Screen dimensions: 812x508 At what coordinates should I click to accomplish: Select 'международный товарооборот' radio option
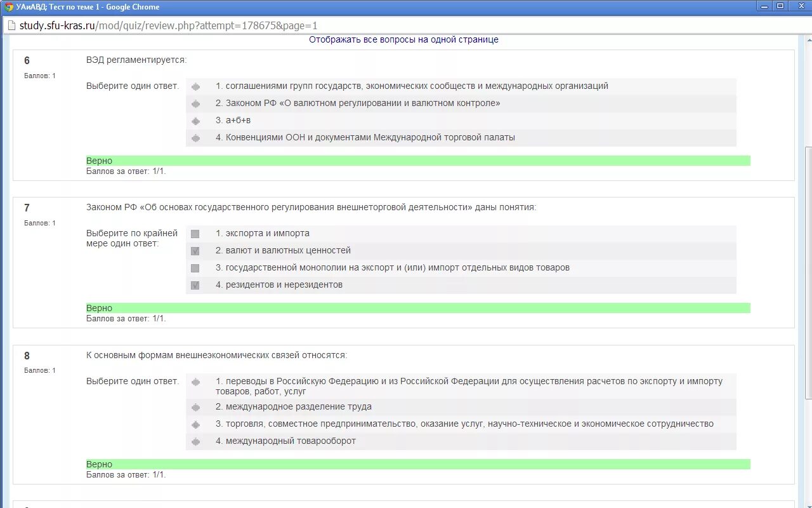click(x=196, y=441)
